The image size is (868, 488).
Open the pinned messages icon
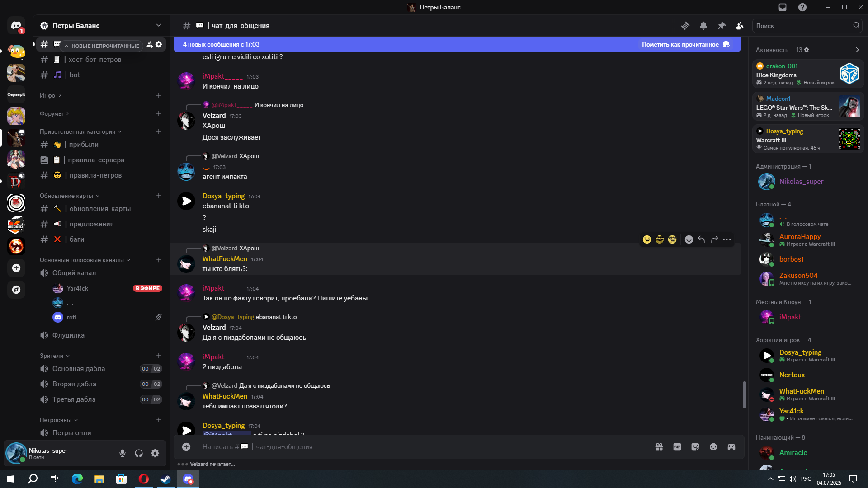click(x=722, y=26)
